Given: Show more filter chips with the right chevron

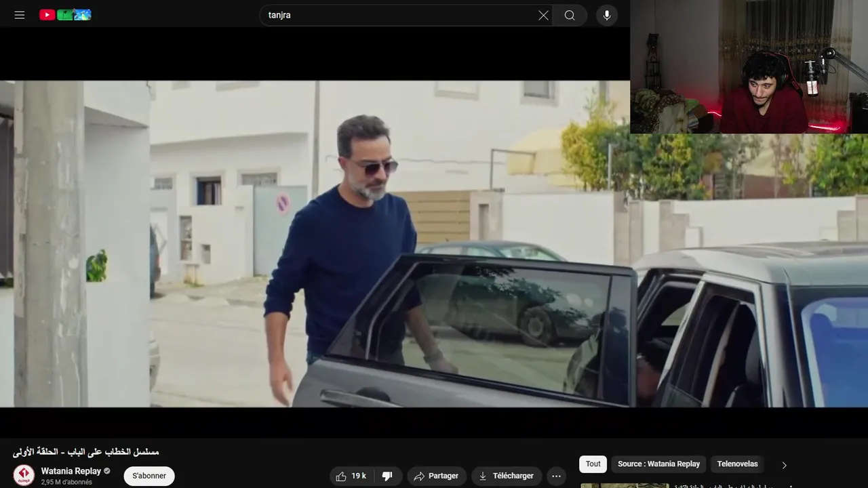Looking at the screenshot, I should pos(785,465).
